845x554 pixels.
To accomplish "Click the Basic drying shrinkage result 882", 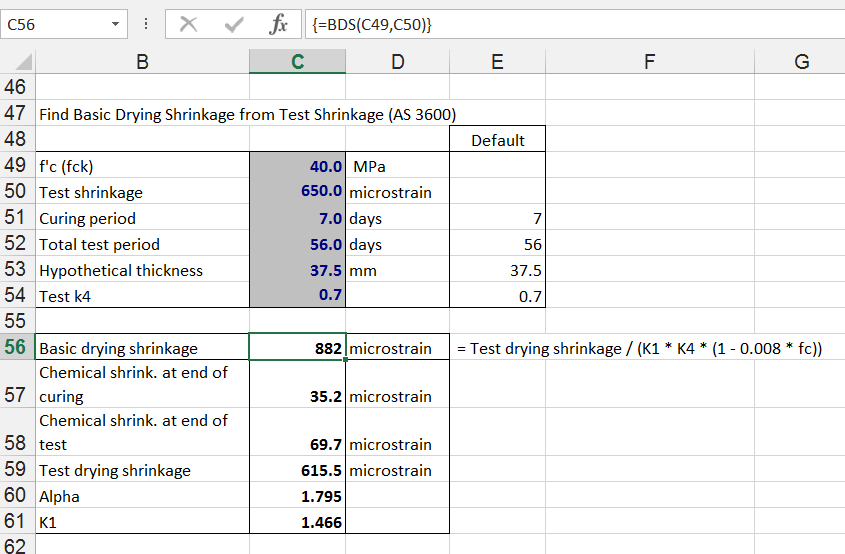I will (x=297, y=348).
